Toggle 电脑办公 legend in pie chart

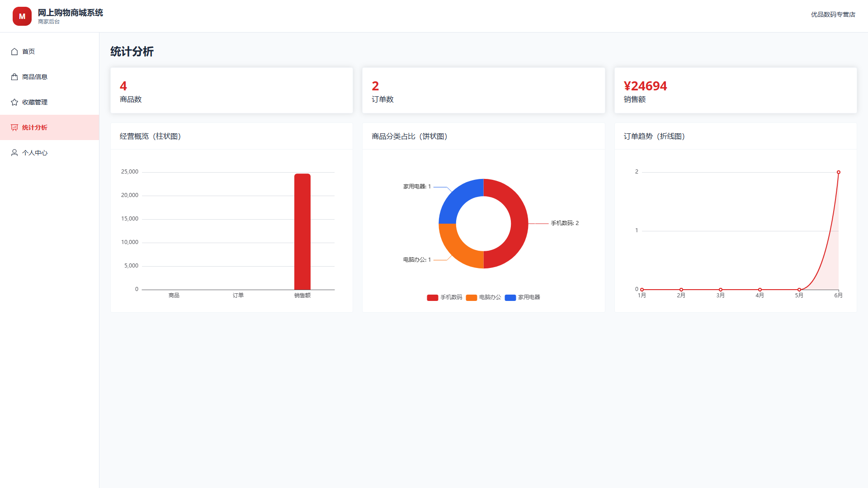point(483,297)
